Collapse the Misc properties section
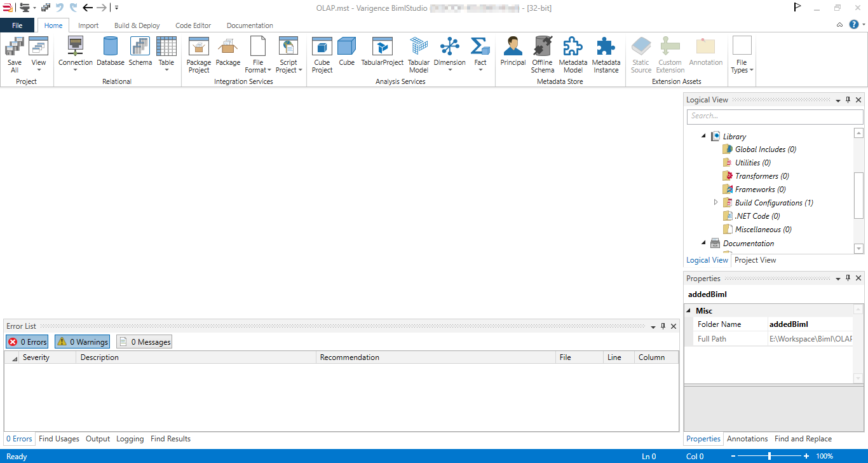This screenshot has height=463, width=868. point(689,311)
